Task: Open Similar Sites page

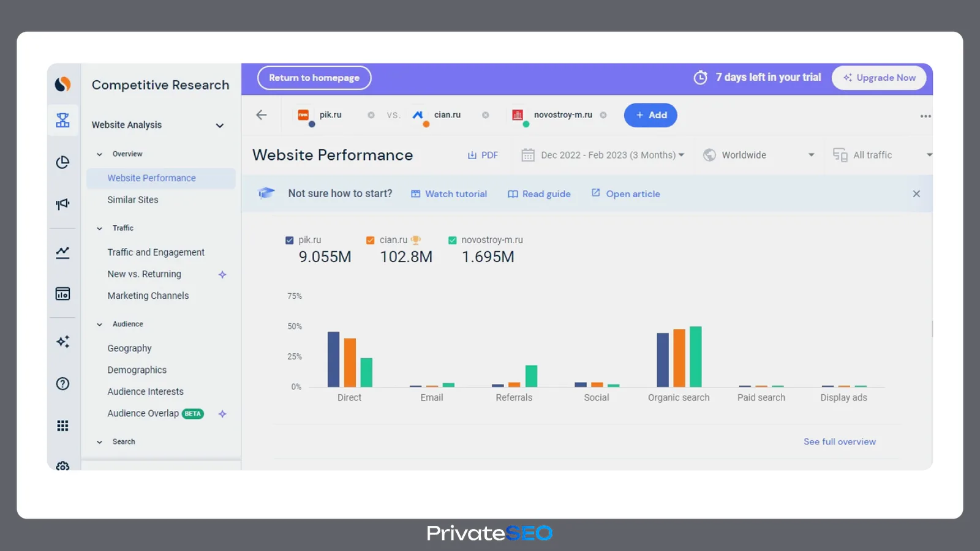Action: click(x=132, y=200)
